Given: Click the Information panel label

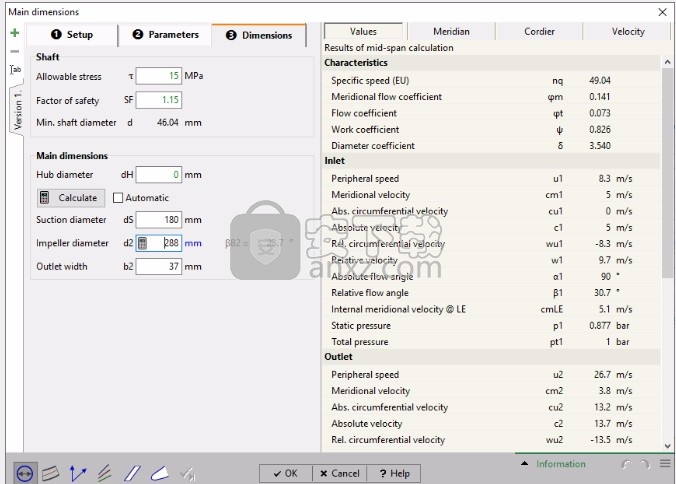Looking at the screenshot, I should point(560,464).
